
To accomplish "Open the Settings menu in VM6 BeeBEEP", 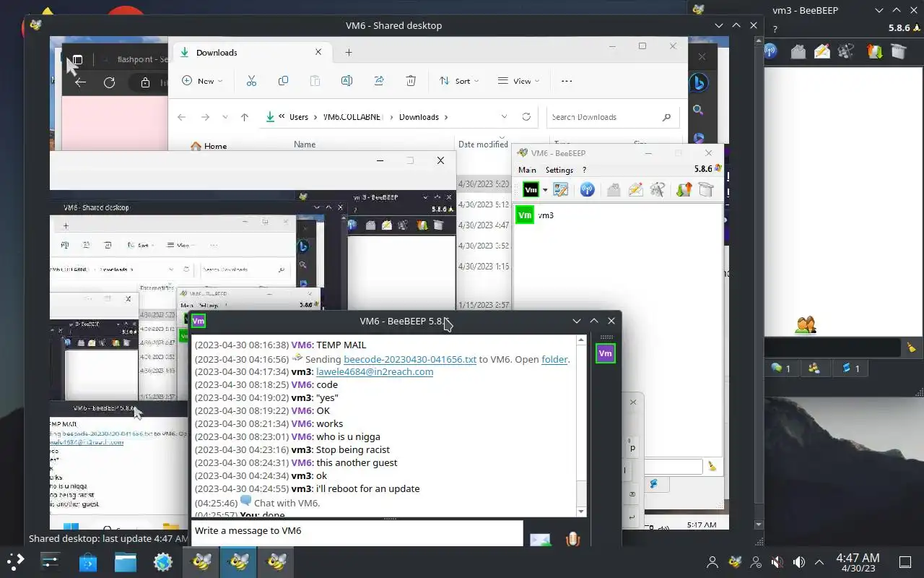I will (559, 170).
